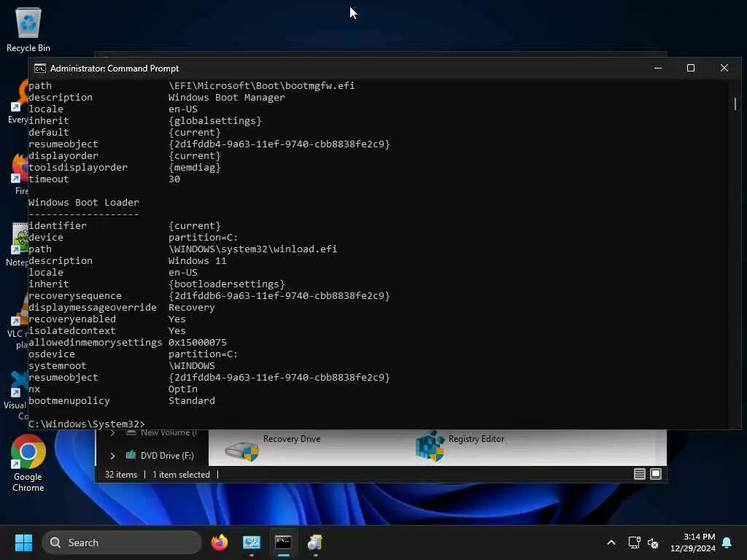Click '1 item selected' status text

(x=181, y=474)
